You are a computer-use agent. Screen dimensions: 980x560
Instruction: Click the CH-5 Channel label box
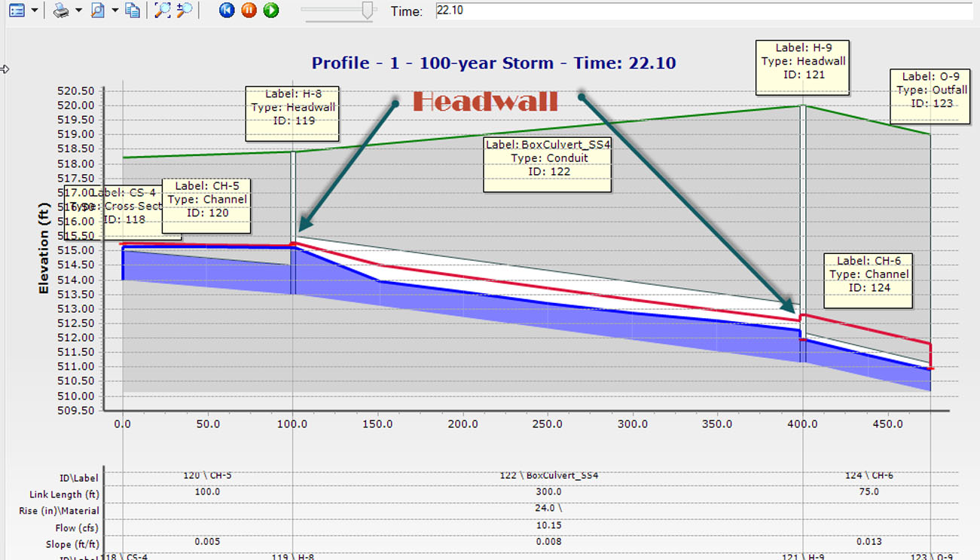(206, 205)
